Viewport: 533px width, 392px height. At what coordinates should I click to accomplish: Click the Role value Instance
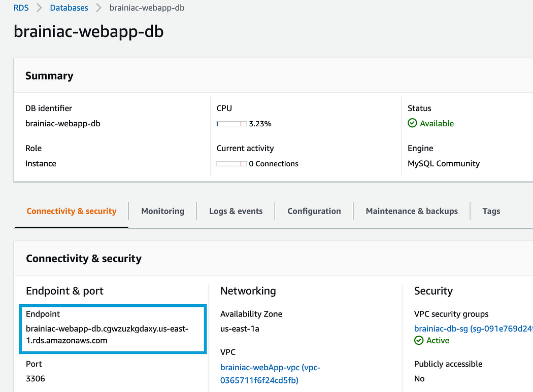pos(41,163)
